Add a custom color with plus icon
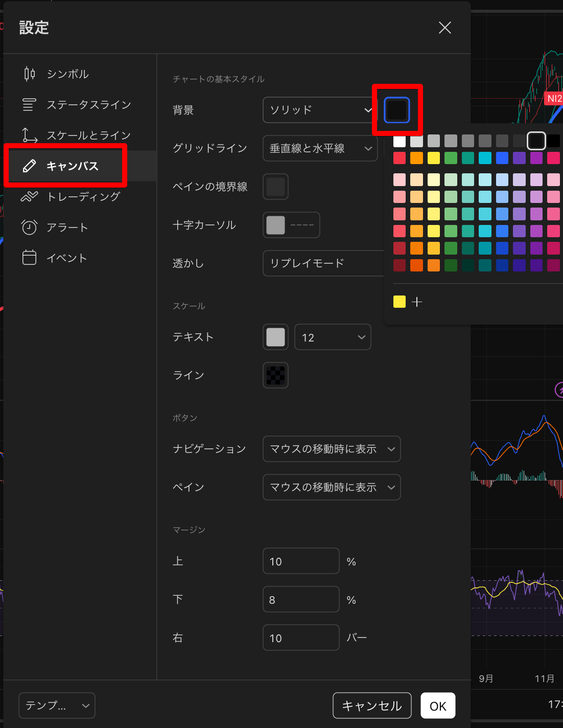The image size is (563, 728). pyautogui.click(x=417, y=302)
